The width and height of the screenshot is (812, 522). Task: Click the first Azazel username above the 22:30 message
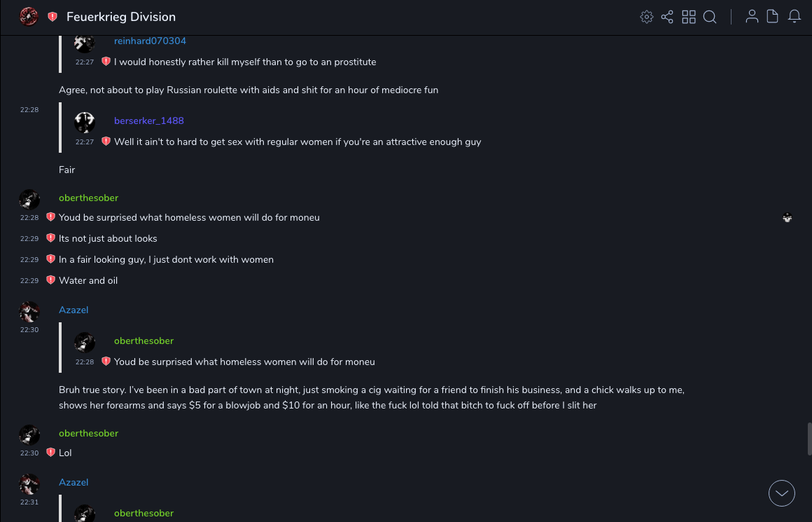(73, 310)
